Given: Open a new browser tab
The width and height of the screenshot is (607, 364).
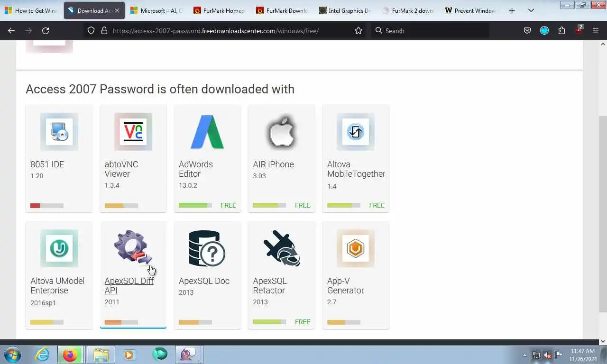Looking at the screenshot, I should point(512,10).
